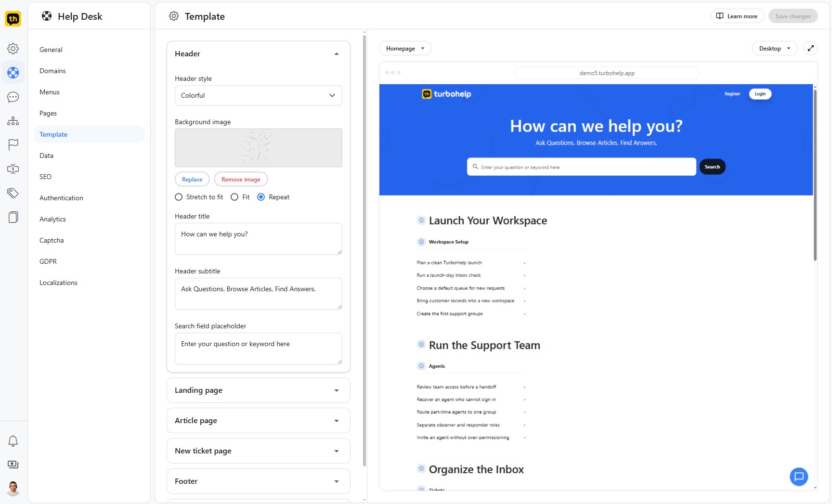Open the Authentication menu item

coord(89,198)
